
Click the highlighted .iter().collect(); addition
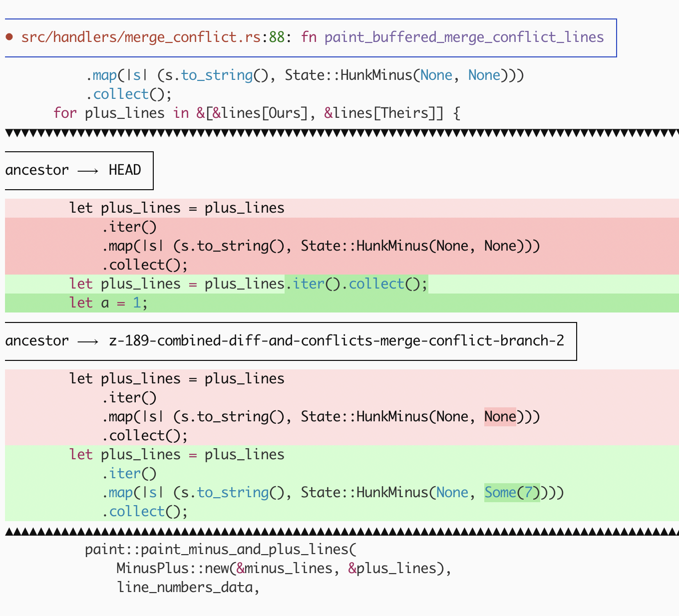(356, 284)
